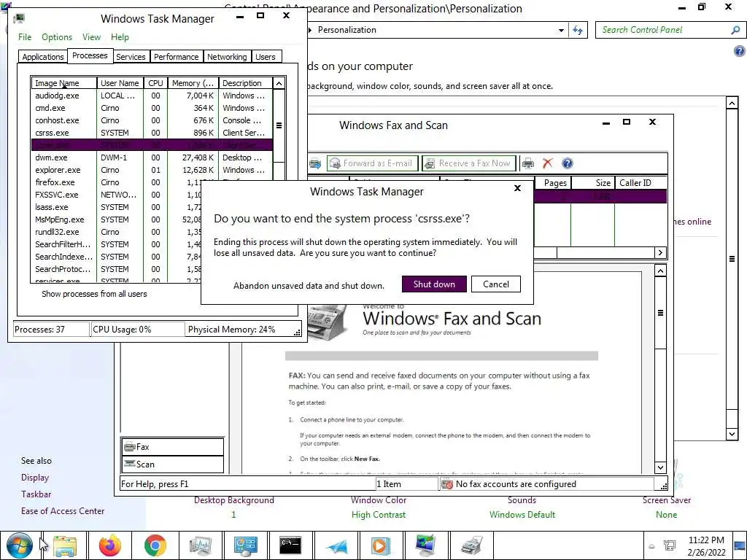Sort processes by Image Name column header
Viewport: 747px width, 560px height.
point(64,83)
